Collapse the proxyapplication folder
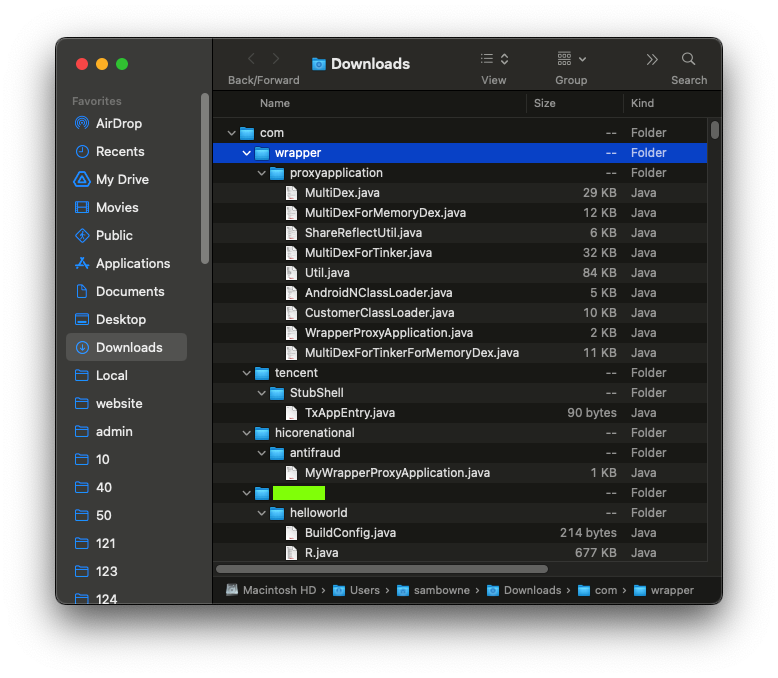The image size is (778, 678). pyautogui.click(x=261, y=173)
